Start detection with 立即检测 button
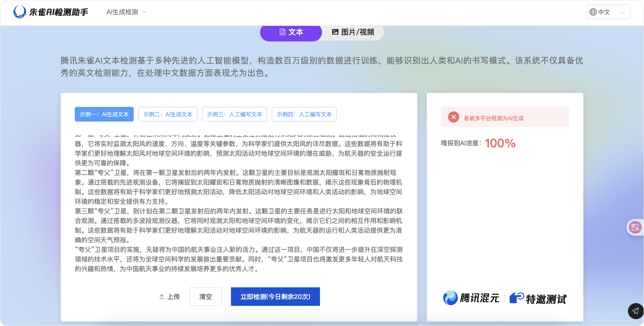 click(275, 296)
